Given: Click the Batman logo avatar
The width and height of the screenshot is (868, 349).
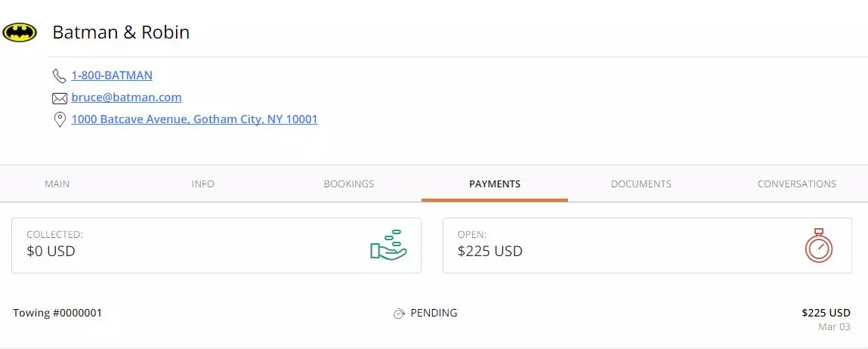Looking at the screenshot, I should coord(20,32).
